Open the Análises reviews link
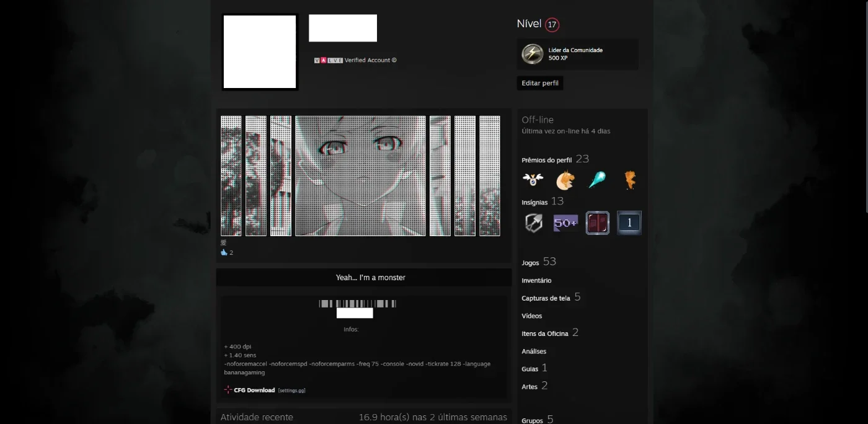 [x=534, y=351]
